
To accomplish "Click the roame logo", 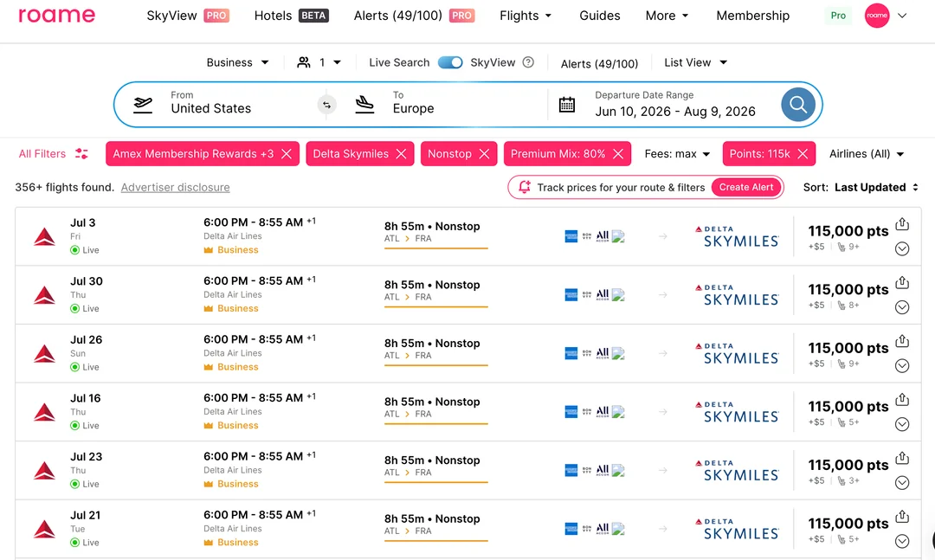I will tap(56, 16).
